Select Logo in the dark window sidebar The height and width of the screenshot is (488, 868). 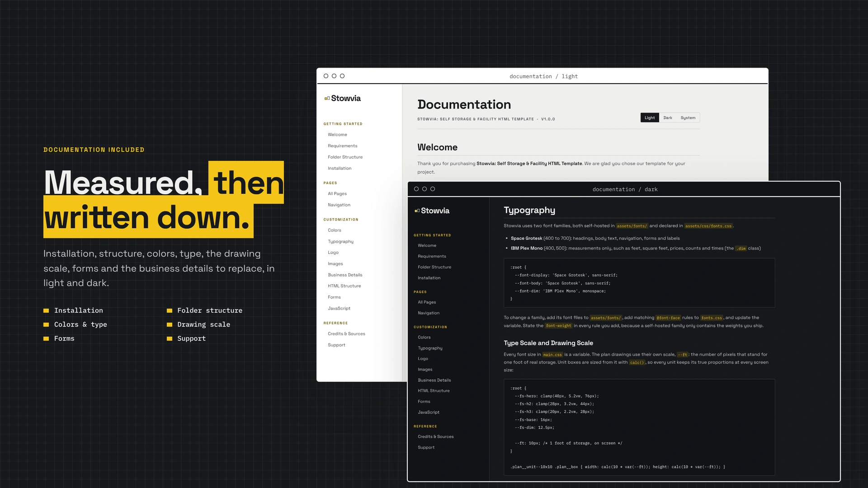point(423,359)
